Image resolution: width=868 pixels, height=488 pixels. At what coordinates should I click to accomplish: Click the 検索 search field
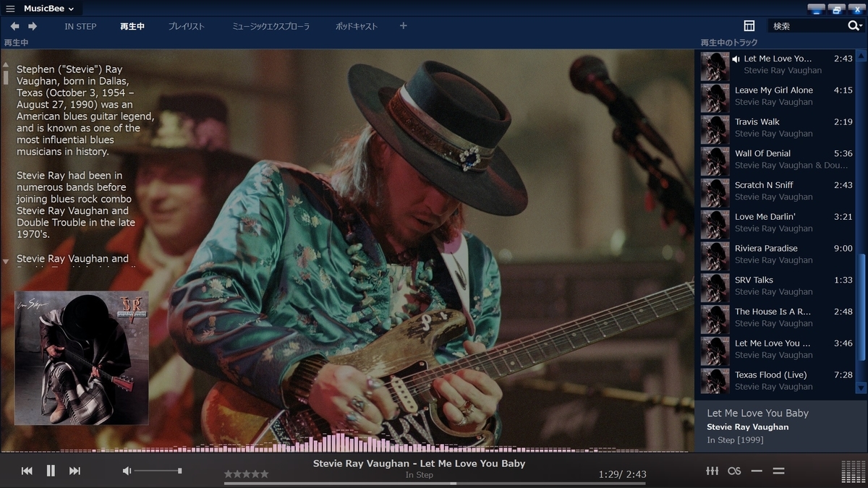point(806,26)
